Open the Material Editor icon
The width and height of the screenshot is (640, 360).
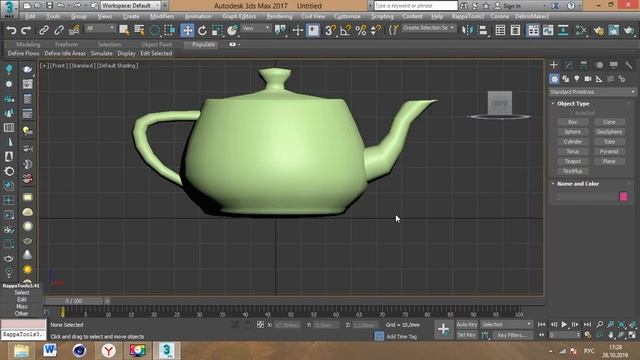[x=581, y=30]
